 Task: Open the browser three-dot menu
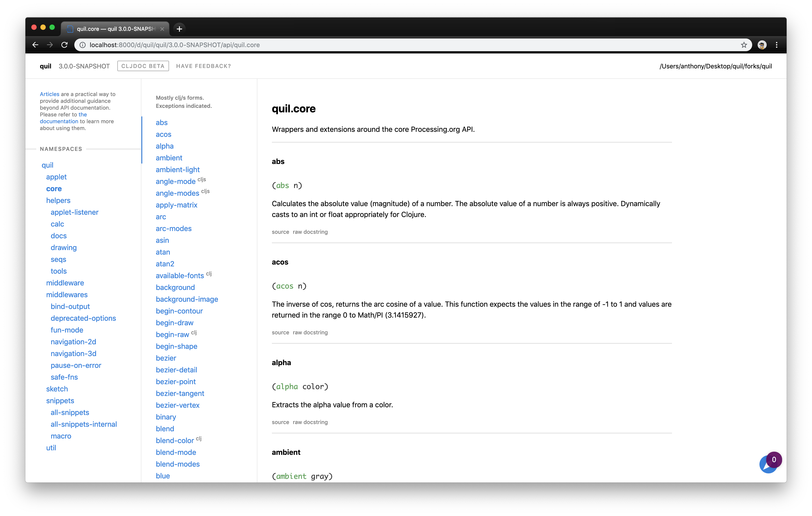[777, 45]
